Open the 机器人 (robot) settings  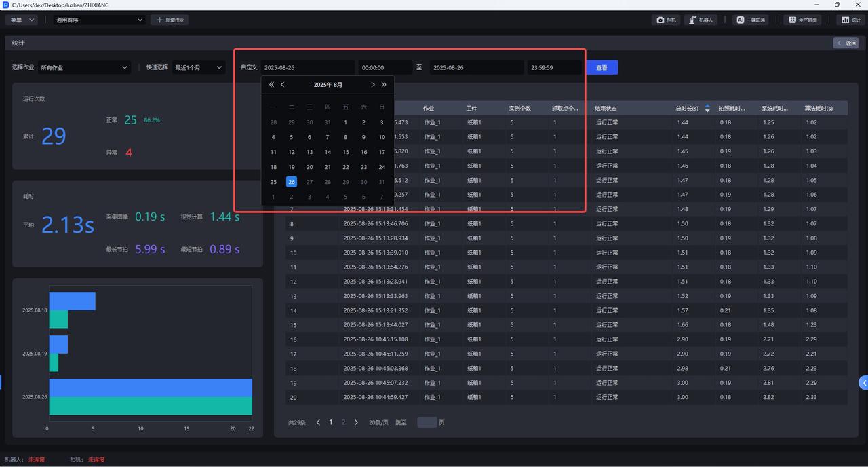(x=701, y=20)
